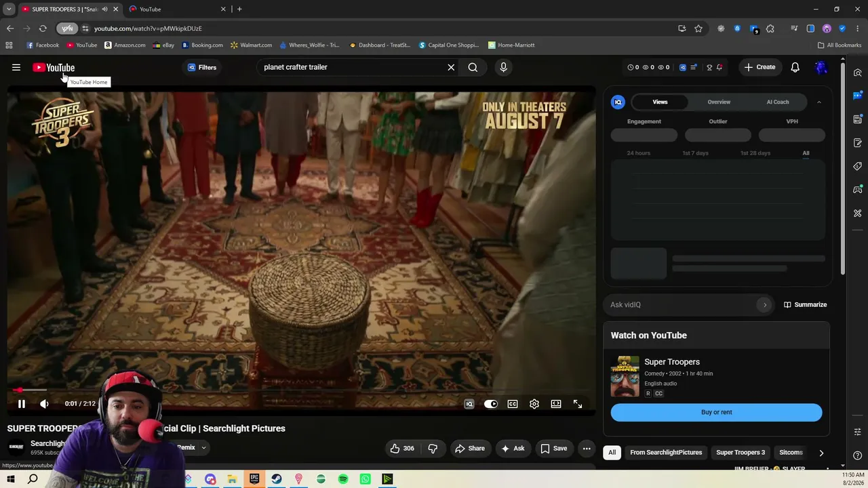Screen dimensions: 868x488
Task: Open a new browser tab
Action: coord(239,9)
